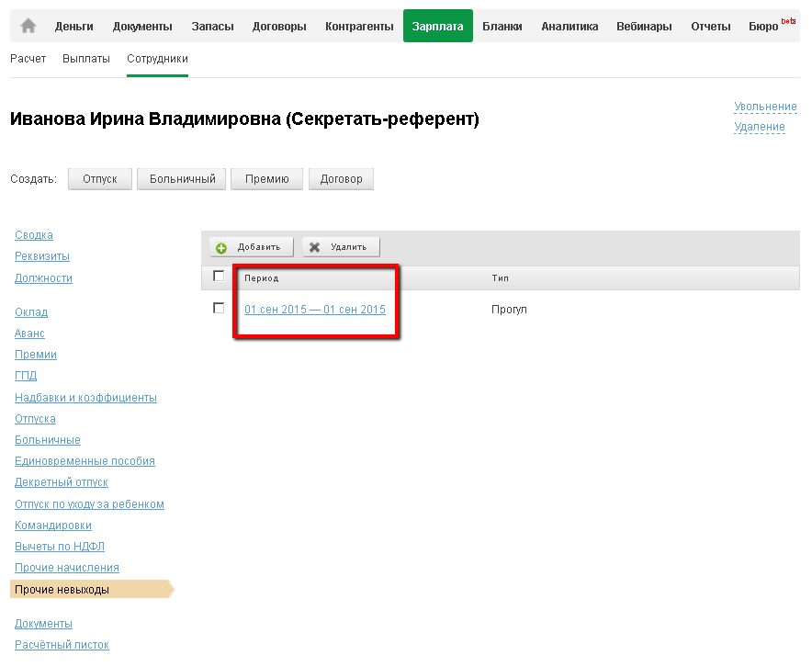Open the Премии sidebar link
The image size is (812, 667).
[x=36, y=355]
